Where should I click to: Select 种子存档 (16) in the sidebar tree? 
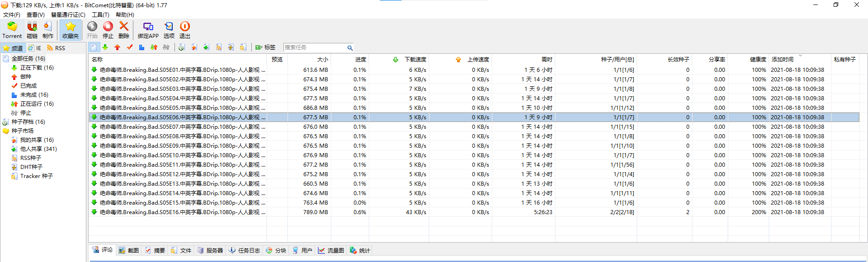pyautogui.click(x=28, y=122)
